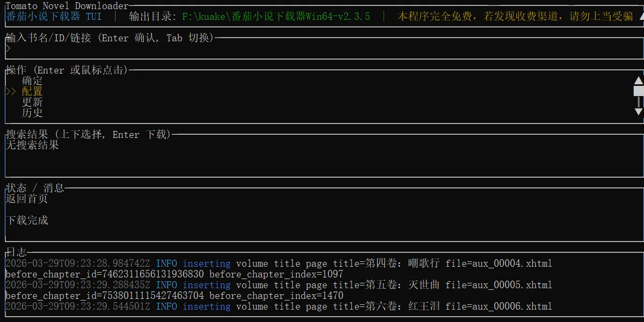Viewport: 644px width, 322px height.
Task: Click the 下载完成 completion message
Action: tap(25, 220)
